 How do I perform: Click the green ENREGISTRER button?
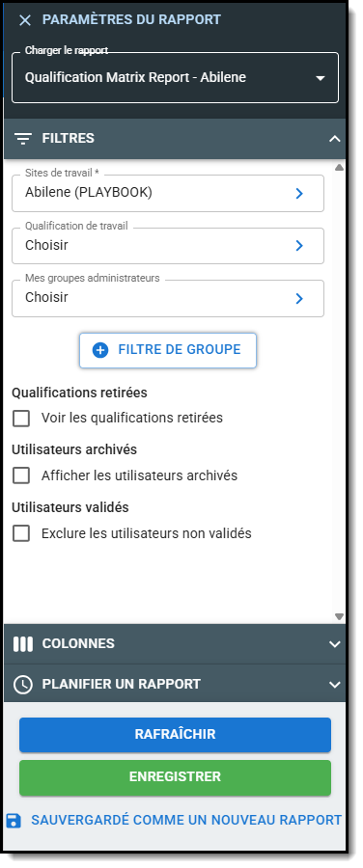[175, 777]
